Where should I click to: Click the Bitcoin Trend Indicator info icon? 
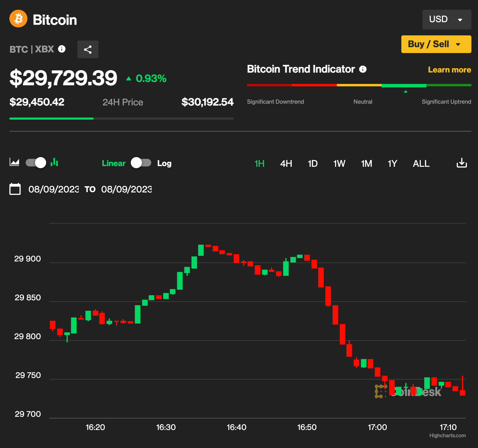tap(363, 69)
